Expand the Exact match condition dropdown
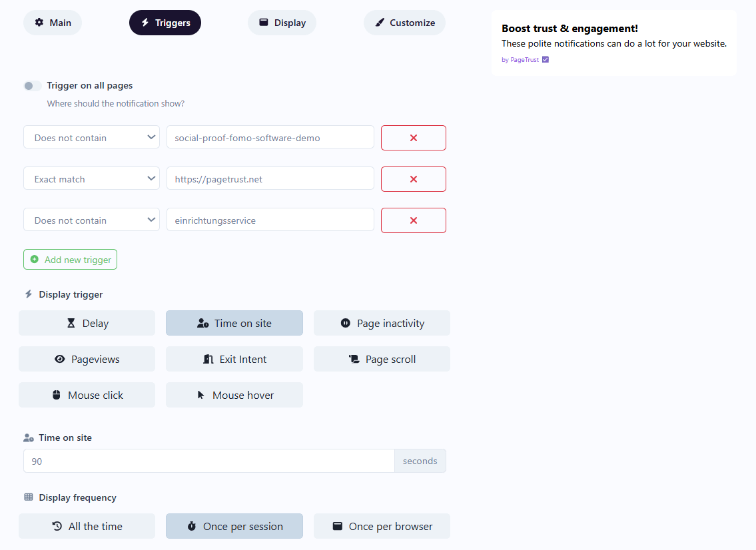The height and width of the screenshot is (550, 756). [x=91, y=179]
